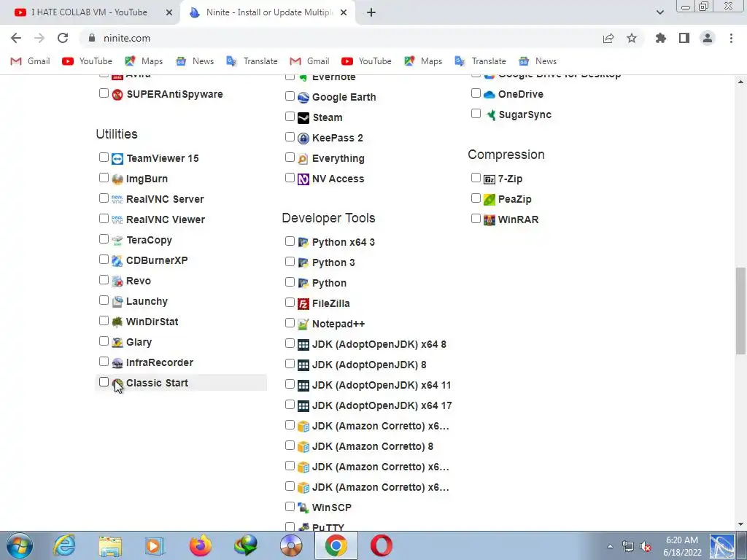Toggle Chrome side panel icon
This screenshot has height=560, width=747.
(x=684, y=38)
